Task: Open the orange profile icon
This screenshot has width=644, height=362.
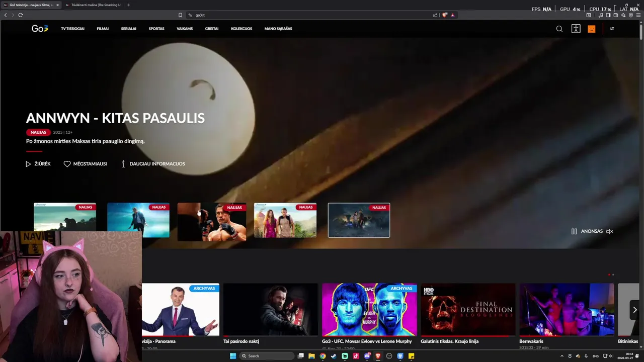Action: pos(591,29)
